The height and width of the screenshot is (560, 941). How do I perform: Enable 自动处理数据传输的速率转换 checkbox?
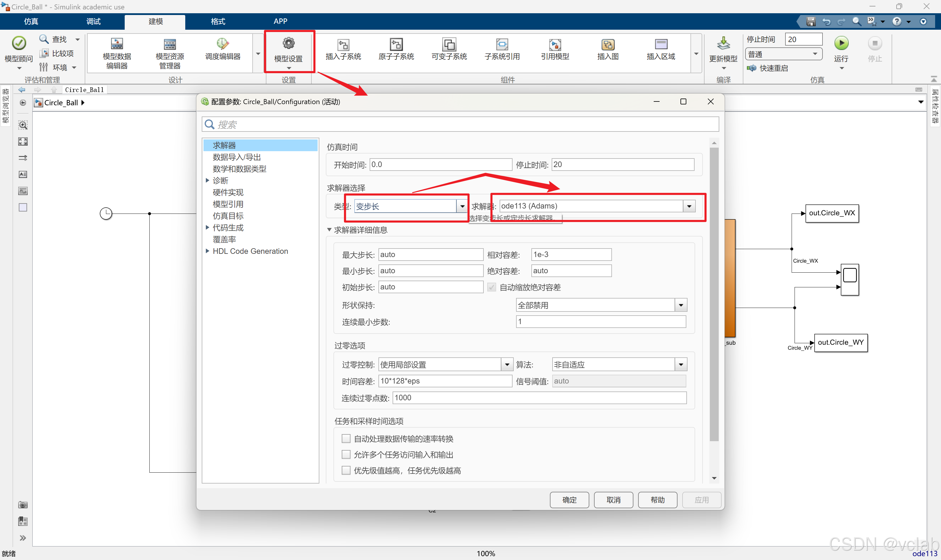pos(346,439)
